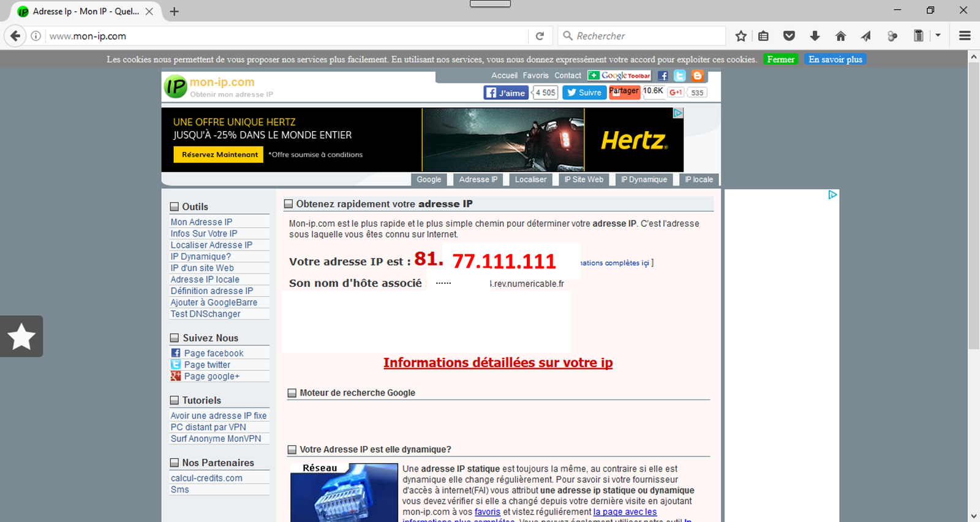This screenshot has height=522, width=980.
Task: Open calcul-credits.com partner link
Action: [206, 478]
